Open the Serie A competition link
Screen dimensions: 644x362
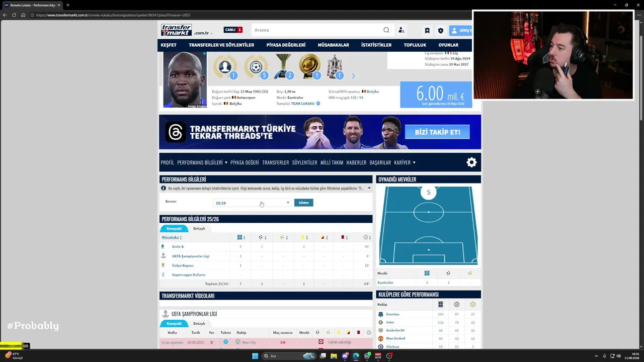178,247
